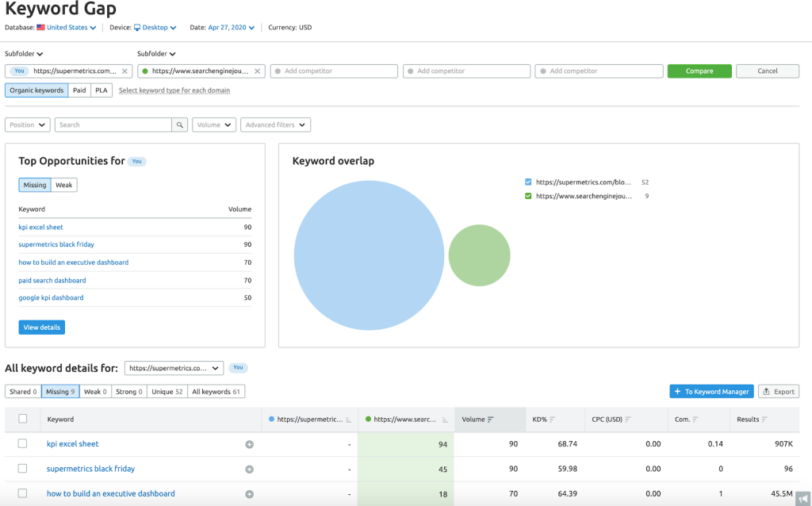Sort the searchenginejournal position column
Screen dimensions: 812x506
point(445,420)
